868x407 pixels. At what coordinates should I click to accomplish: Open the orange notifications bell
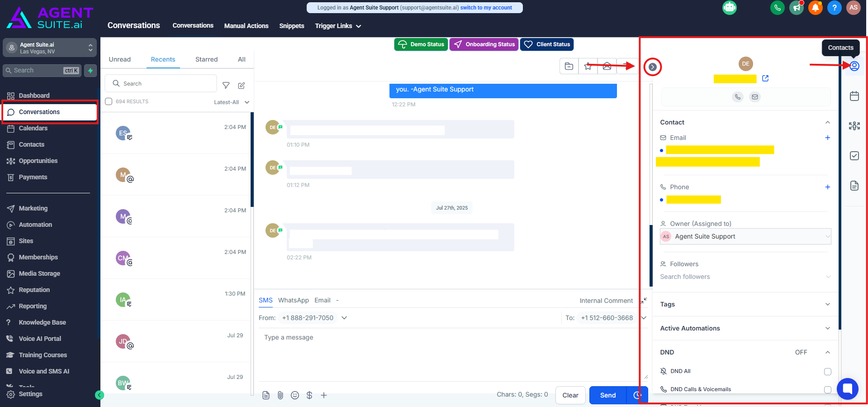point(816,8)
